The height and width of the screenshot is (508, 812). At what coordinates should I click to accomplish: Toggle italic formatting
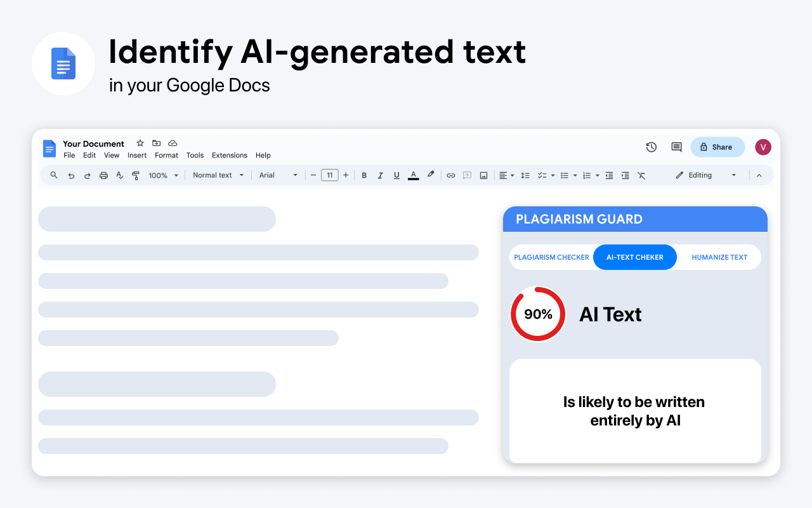point(381,175)
